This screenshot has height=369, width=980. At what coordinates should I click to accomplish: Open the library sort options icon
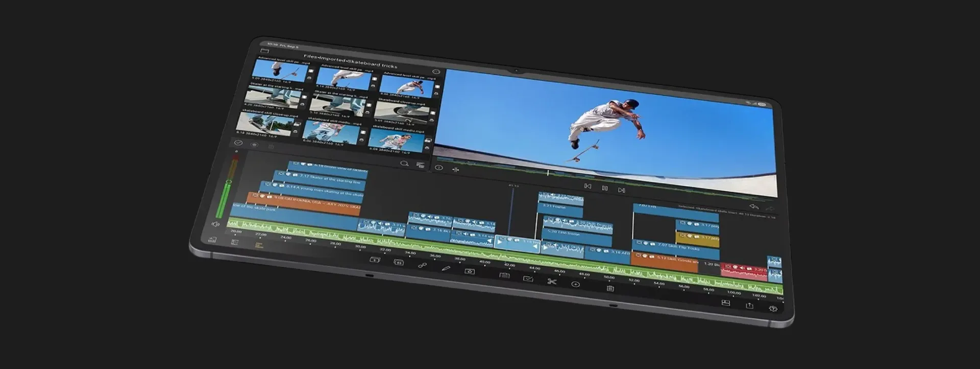coord(420,165)
